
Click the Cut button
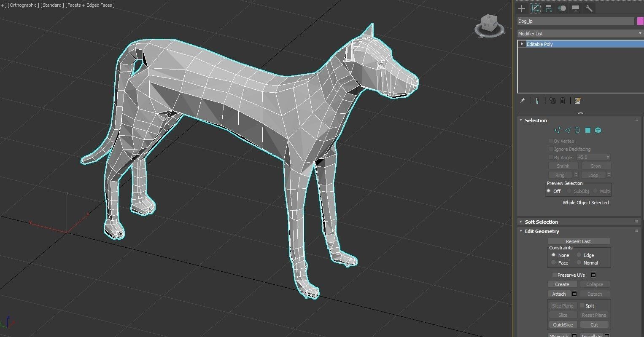tap(594, 325)
